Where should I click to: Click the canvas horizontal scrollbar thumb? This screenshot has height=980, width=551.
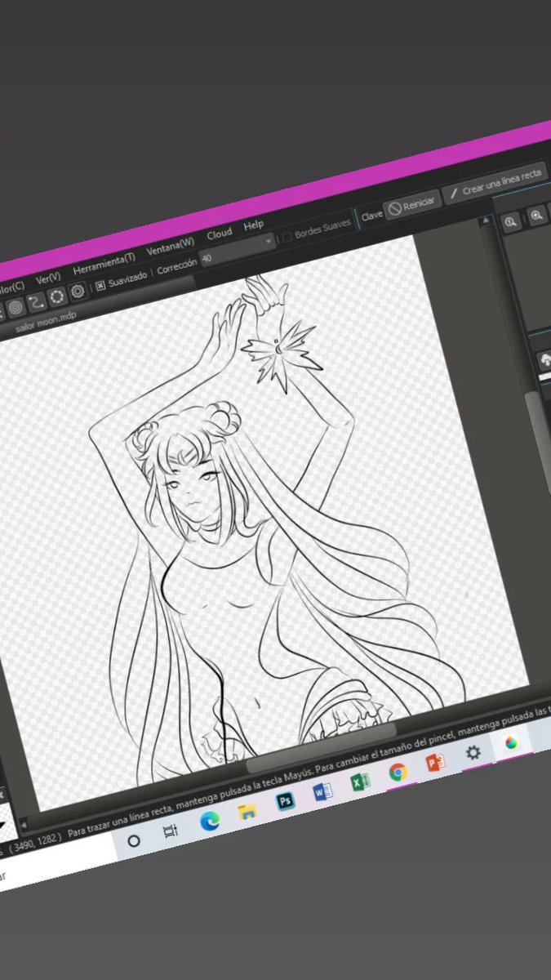pos(321,750)
